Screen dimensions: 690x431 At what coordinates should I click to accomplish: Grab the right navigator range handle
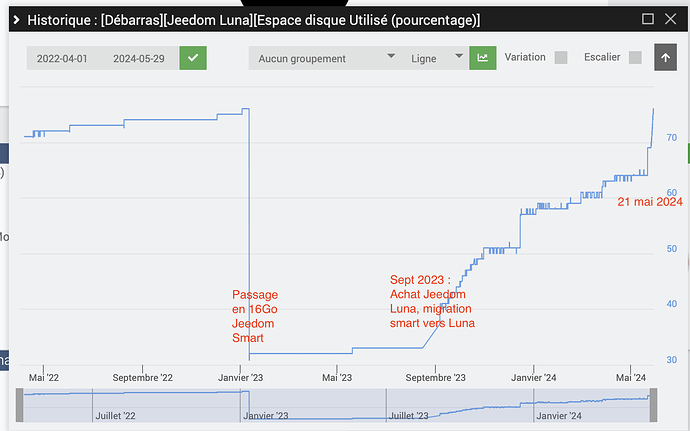[653, 405]
